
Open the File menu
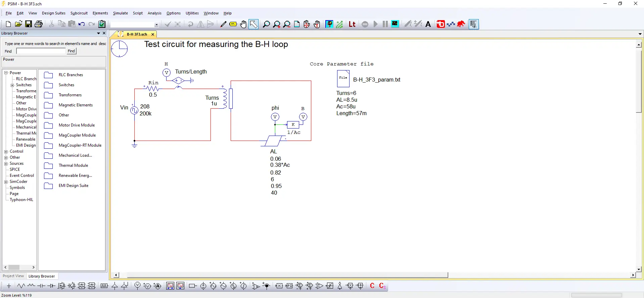coord(9,13)
